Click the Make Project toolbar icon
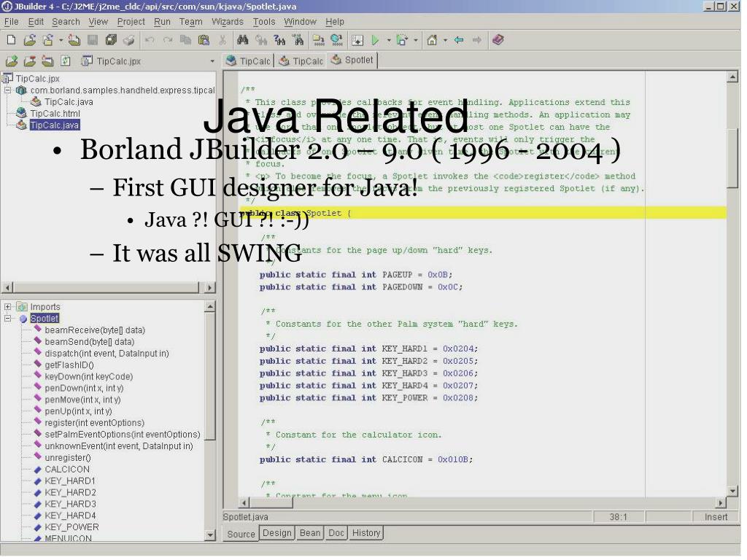This screenshot has width=747, height=560. (318, 41)
